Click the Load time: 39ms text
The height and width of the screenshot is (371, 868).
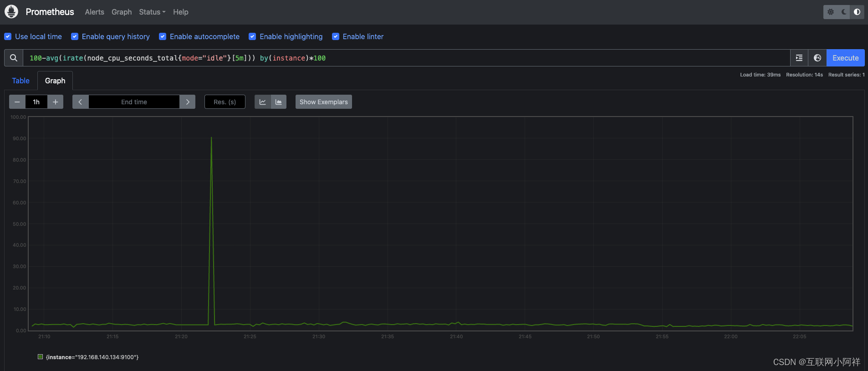point(760,75)
